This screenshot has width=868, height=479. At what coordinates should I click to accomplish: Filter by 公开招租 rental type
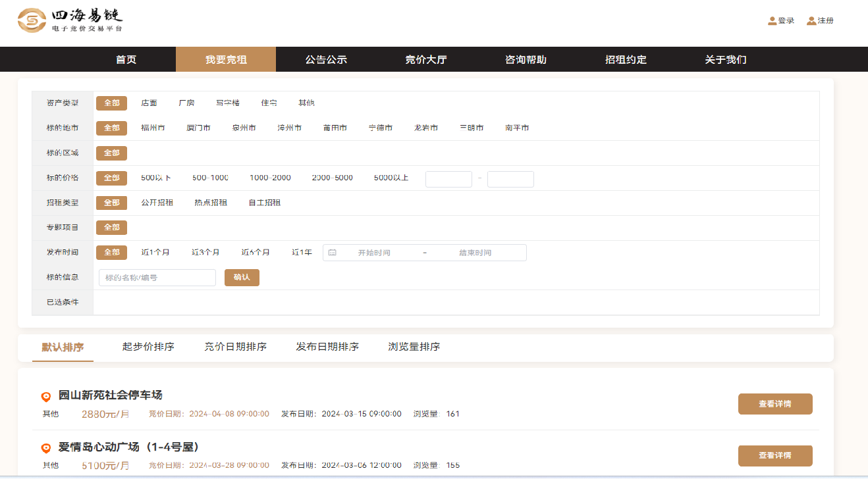157,203
